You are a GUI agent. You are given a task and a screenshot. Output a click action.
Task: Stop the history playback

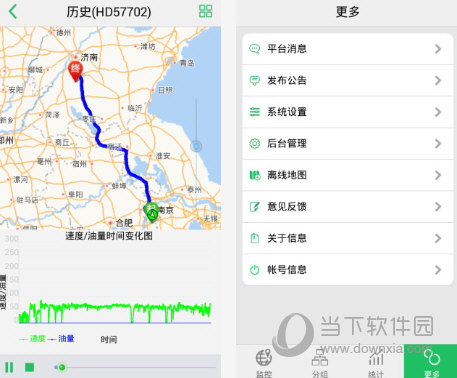[30, 367]
